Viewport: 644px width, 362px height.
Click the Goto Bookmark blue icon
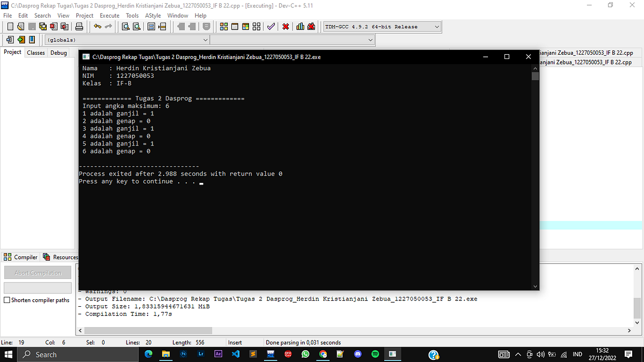point(32,40)
